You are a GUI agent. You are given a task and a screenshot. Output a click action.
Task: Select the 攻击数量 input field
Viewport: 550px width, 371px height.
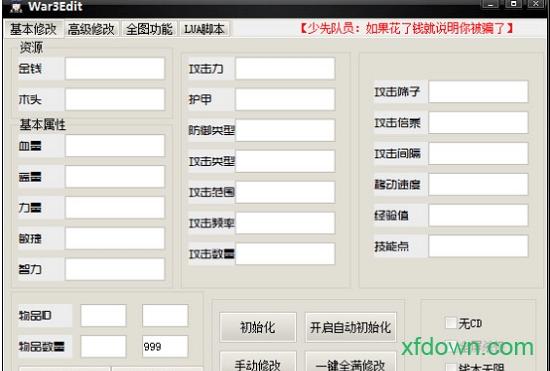point(285,254)
